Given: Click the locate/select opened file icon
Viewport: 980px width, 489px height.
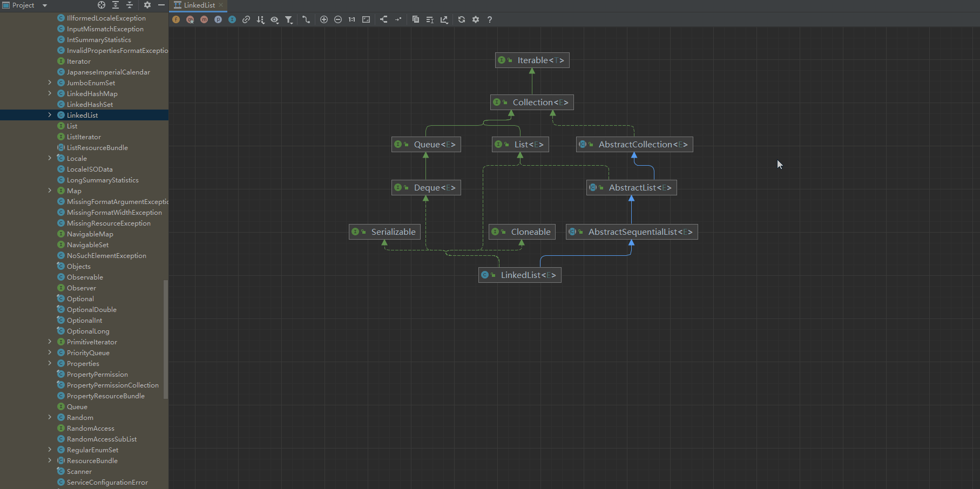Looking at the screenshot, I should pyautogui.click(x=102, y=5).
